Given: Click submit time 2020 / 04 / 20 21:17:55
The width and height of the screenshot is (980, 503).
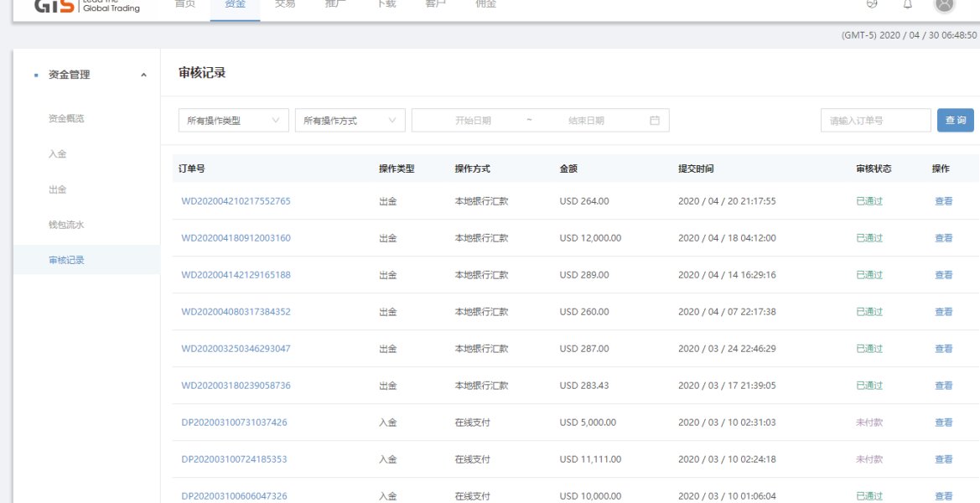Looking at the screenshot, I should [x=727, y=201].
